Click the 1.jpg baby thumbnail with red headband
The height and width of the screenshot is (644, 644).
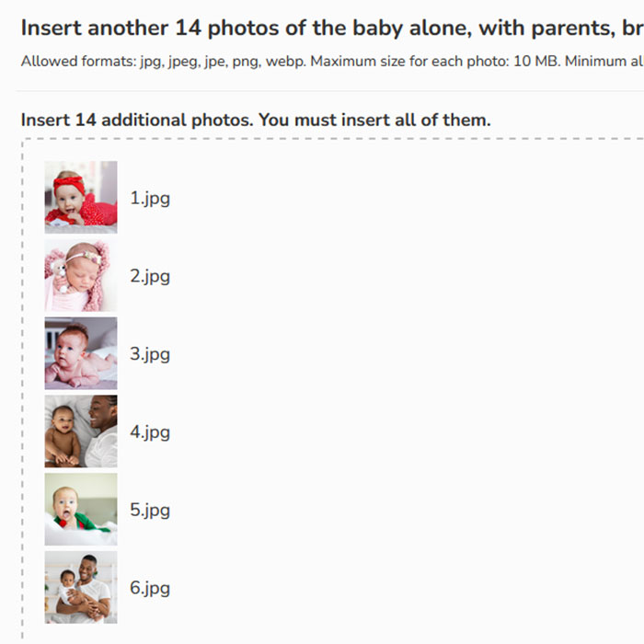81,197
